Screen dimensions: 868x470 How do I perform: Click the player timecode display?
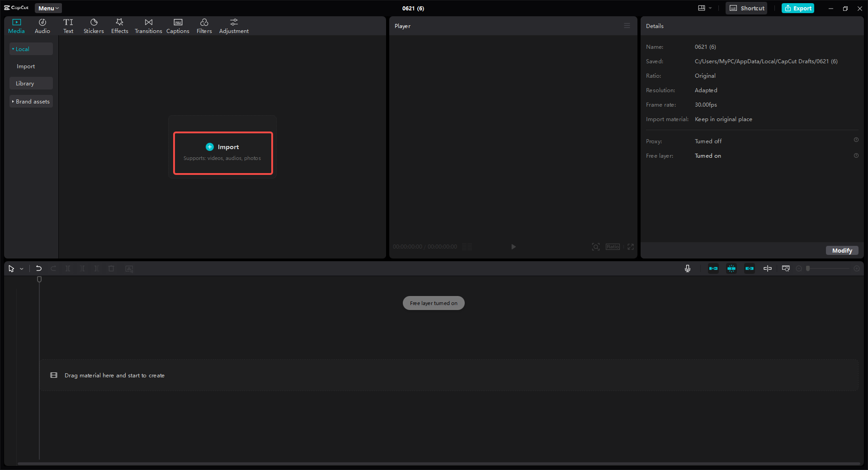pyautogui.click(x=425, y=247)
